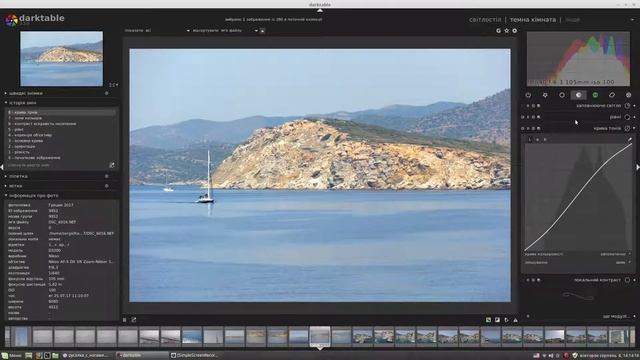
Task: Open styles quick access icon below the image
Action: pyautogui.click(x=133, y=320)
